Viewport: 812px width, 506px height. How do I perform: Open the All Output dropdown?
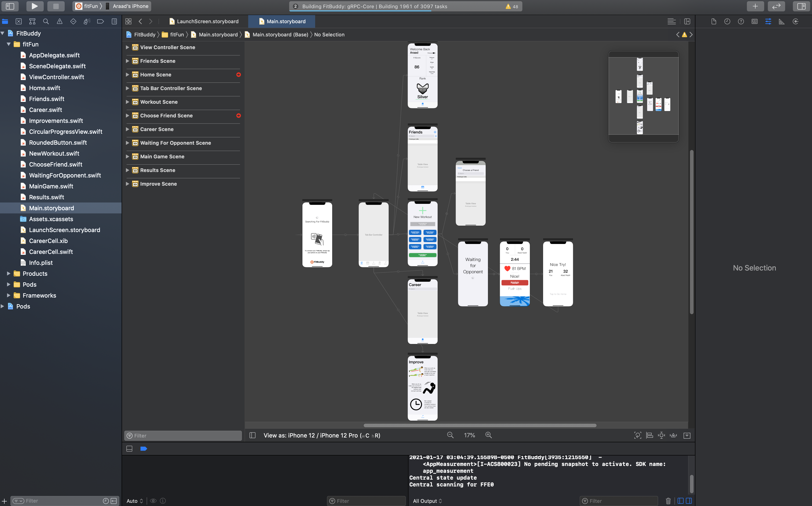(x=427, y=501)
